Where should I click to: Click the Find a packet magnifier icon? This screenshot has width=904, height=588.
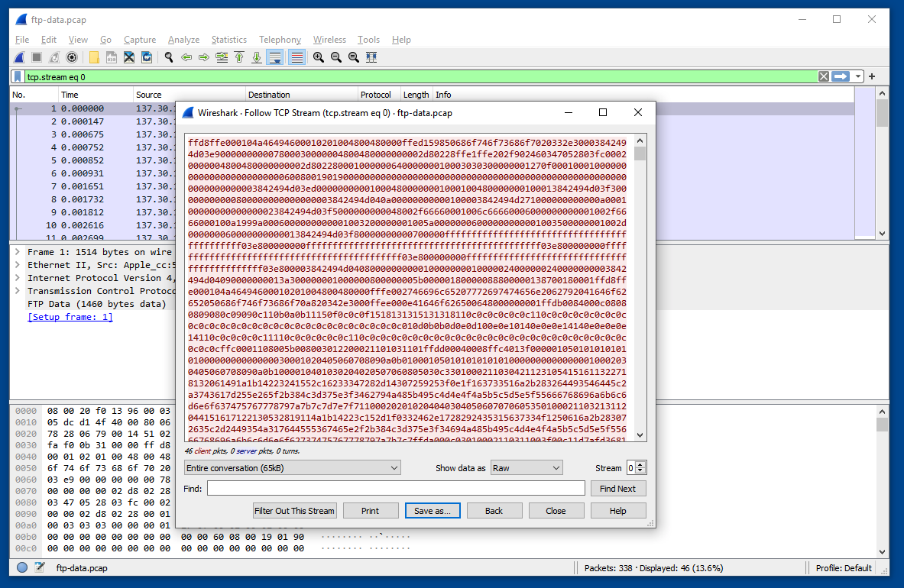tap(169, 57)
